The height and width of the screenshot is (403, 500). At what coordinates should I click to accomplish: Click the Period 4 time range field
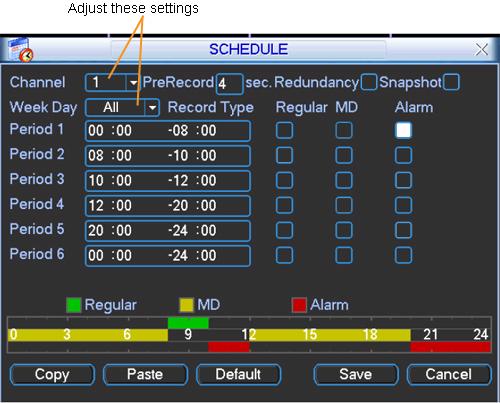[x=168, y=205]
